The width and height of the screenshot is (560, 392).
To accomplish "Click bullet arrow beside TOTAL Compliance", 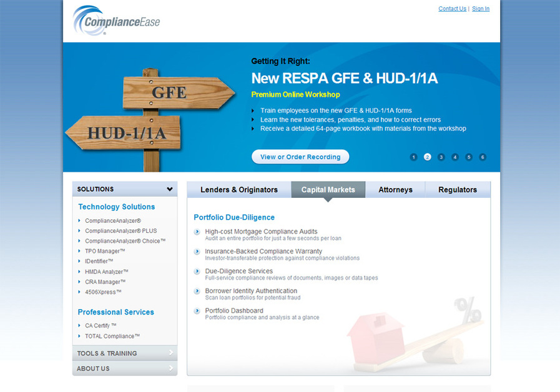I will pos(79,336).
